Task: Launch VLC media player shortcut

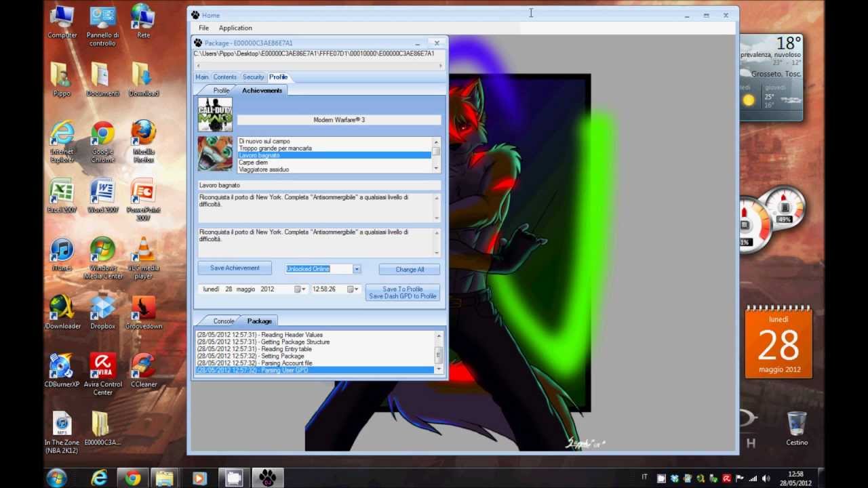Action: (x=143, y=259)
